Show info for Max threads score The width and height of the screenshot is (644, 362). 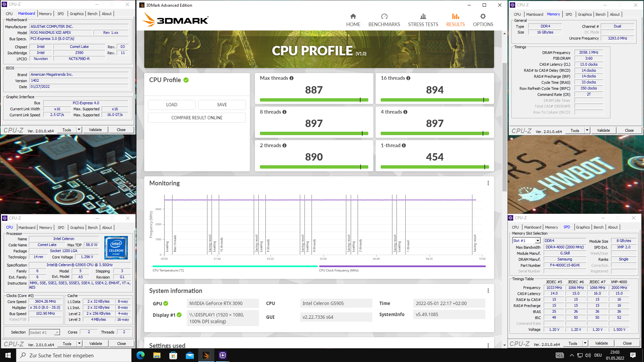(291, 78)
